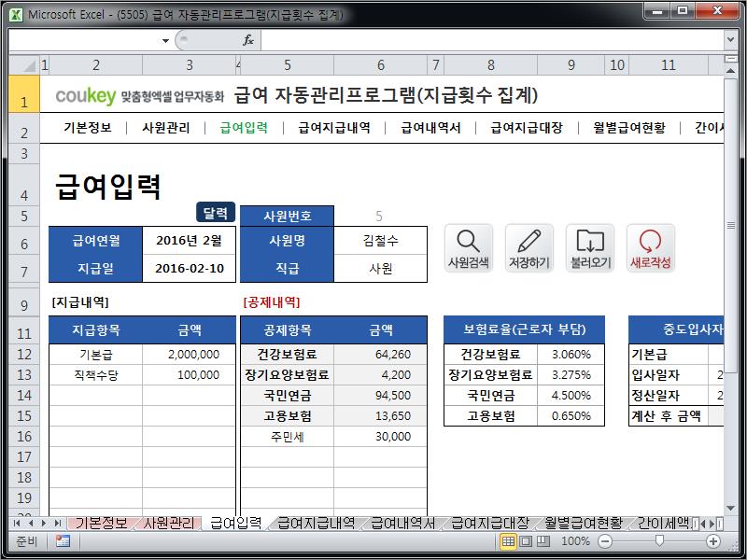Viewport: 747px width, 560px height.
Task: Click the 100% zoom level label
Action: click(x=575, y=541)
